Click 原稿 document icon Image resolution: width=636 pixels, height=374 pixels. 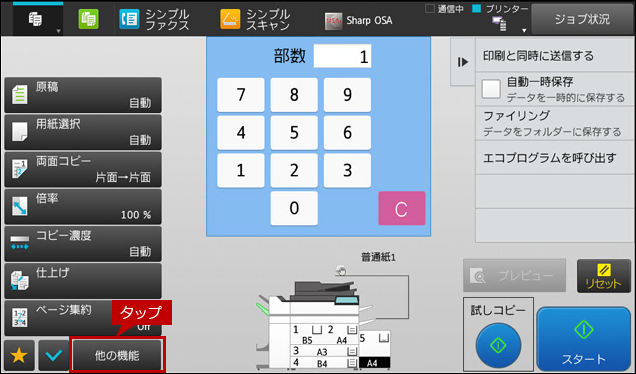coord(19,95)
